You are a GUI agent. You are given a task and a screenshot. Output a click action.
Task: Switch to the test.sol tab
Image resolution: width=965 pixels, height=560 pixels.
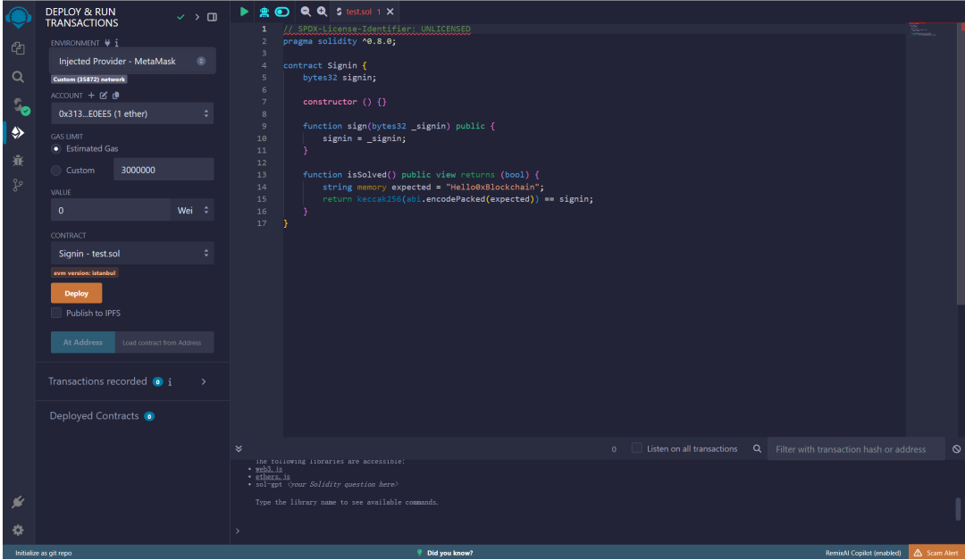point(359,12)
